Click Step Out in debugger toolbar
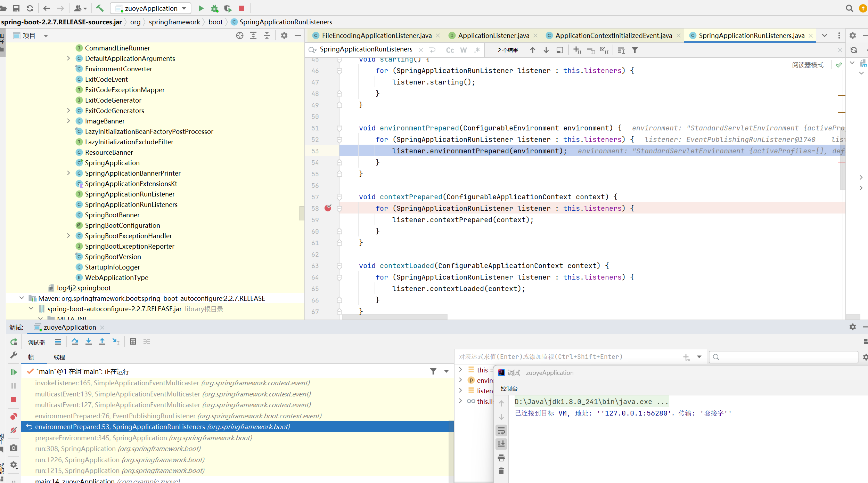The image size is (868, 483). [102, 341]
